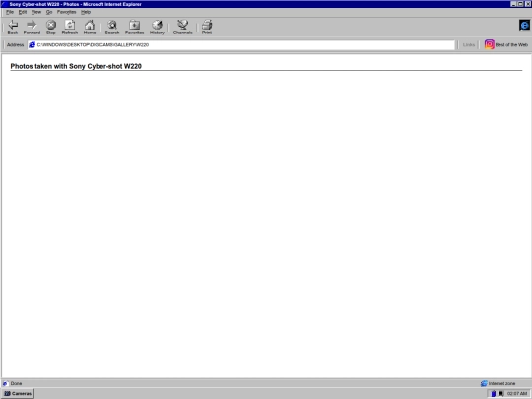Screen dimensions: 532x399
Task: Print the page with Print icon
Action: (207, 28)
